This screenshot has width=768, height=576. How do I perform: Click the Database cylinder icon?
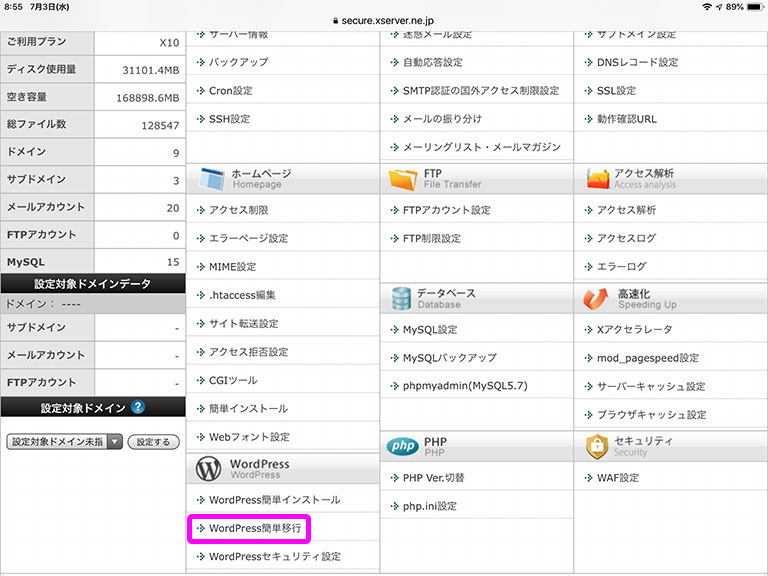coord(401,299)
